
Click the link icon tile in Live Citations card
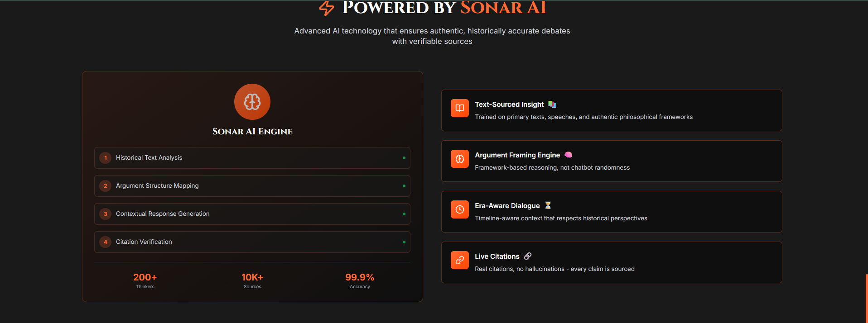click(x=460, y=260)
